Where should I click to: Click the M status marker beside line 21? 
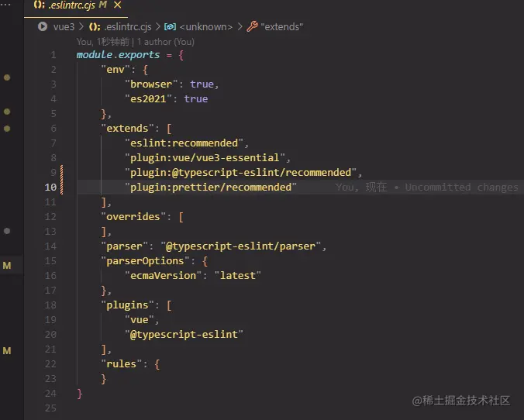7,351
